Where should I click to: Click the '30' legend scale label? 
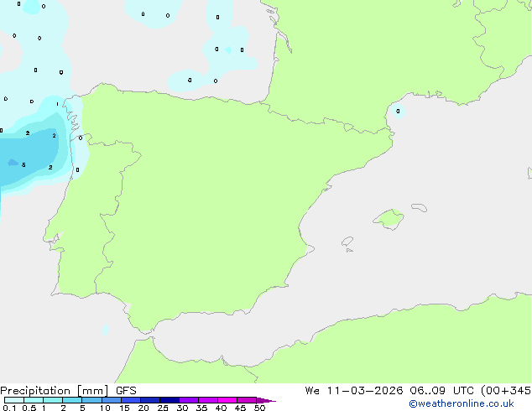coord(182,408)
